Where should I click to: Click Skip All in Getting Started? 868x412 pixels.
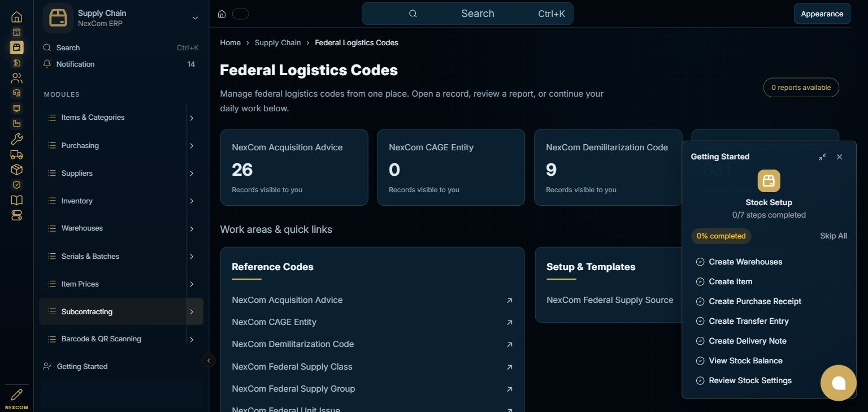tap(834, 236)
